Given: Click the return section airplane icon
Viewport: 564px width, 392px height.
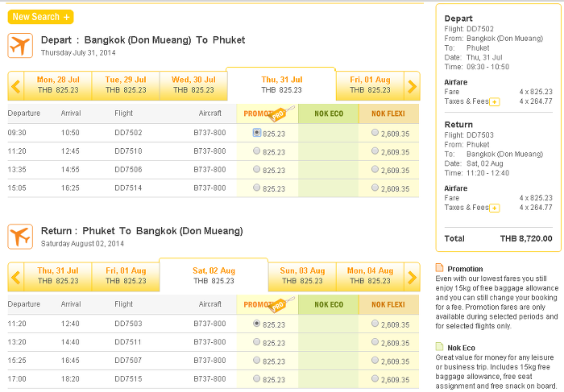Looking at the screenshot, I should click(20, 237).
